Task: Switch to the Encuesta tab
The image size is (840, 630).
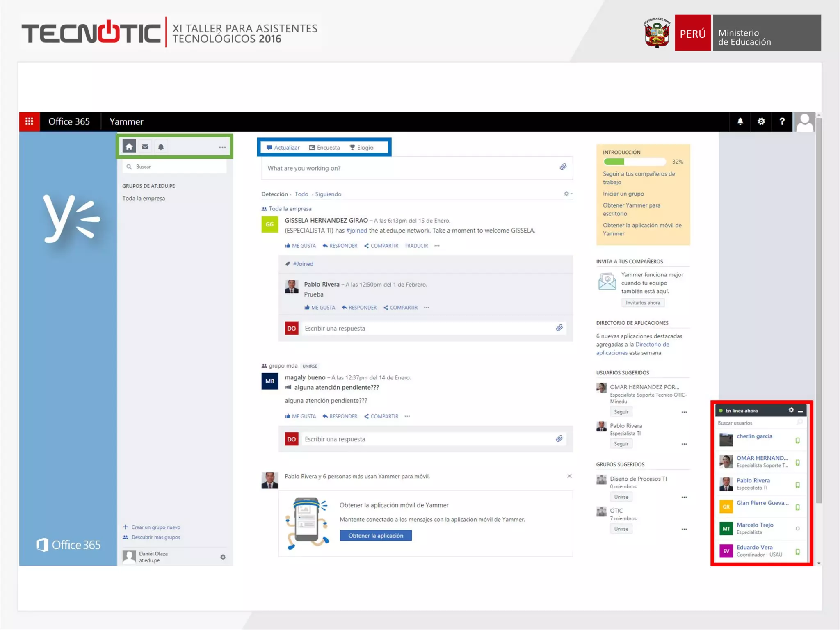Action: 324,148
